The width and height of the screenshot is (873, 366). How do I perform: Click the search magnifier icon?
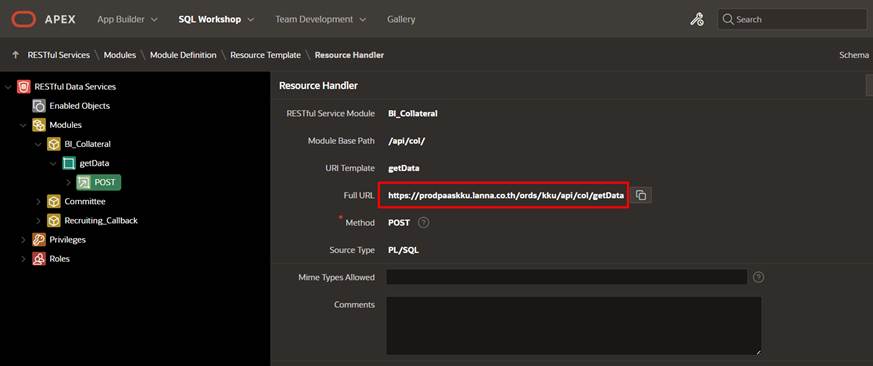point(728,19)
